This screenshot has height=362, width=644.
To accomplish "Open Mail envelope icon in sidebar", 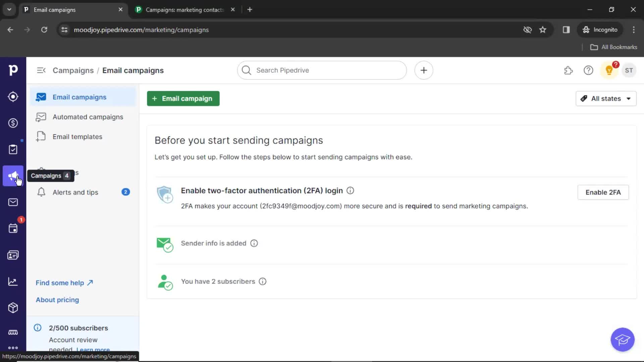I will click(13, 202).
